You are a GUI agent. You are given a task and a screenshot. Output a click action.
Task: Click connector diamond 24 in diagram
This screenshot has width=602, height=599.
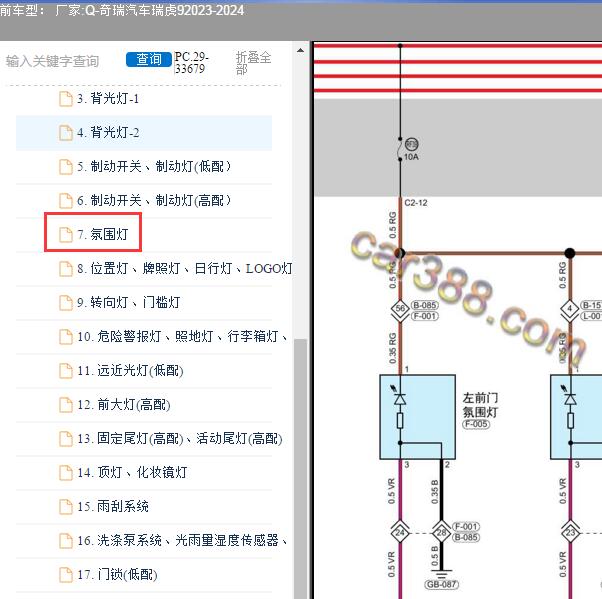(x=400, y=533)
